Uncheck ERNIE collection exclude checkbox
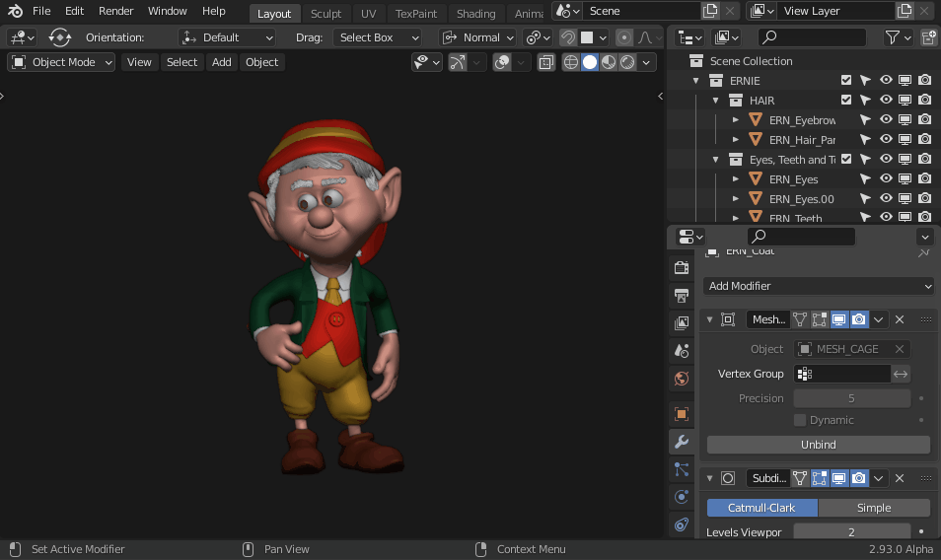This screenshot has height=560, width=941. (x=846, y=80)
